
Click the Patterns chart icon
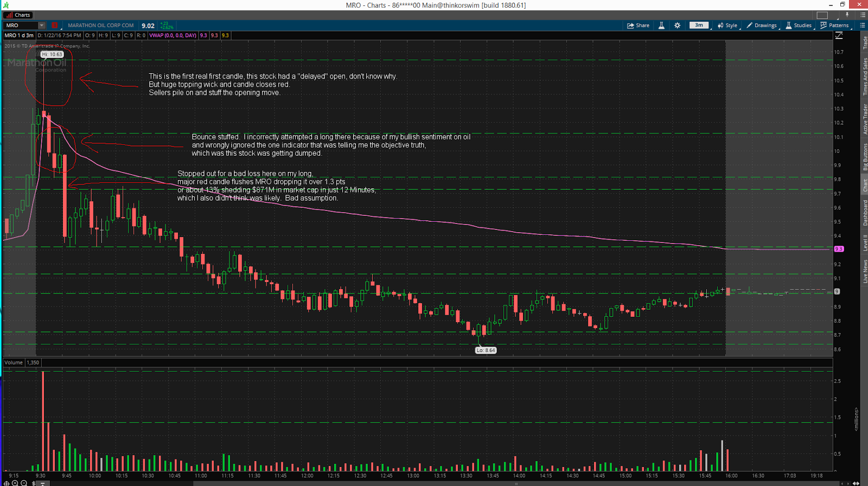point(824,25)
